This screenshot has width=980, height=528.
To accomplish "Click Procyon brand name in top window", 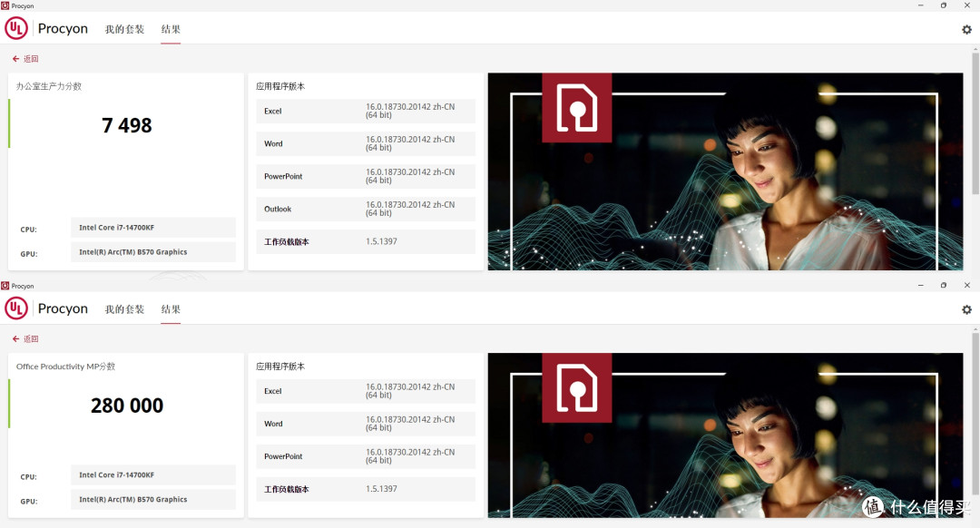I will pos(63,29).
